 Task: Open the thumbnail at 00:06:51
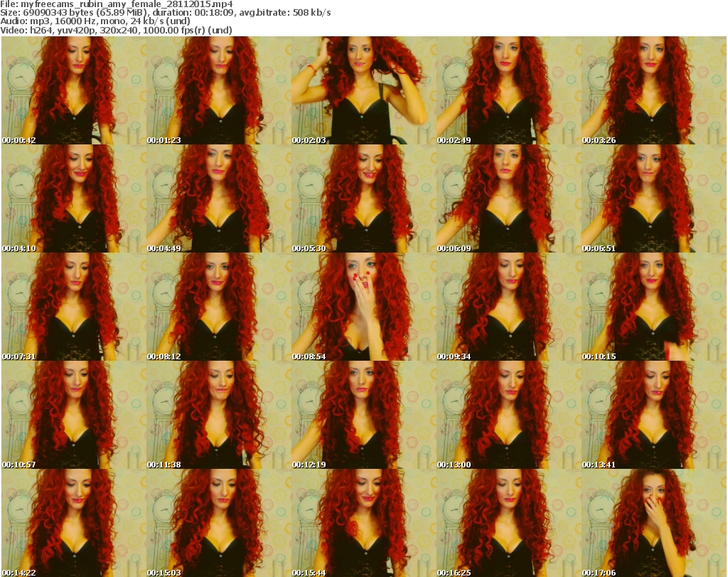click(x=654, y=198)
